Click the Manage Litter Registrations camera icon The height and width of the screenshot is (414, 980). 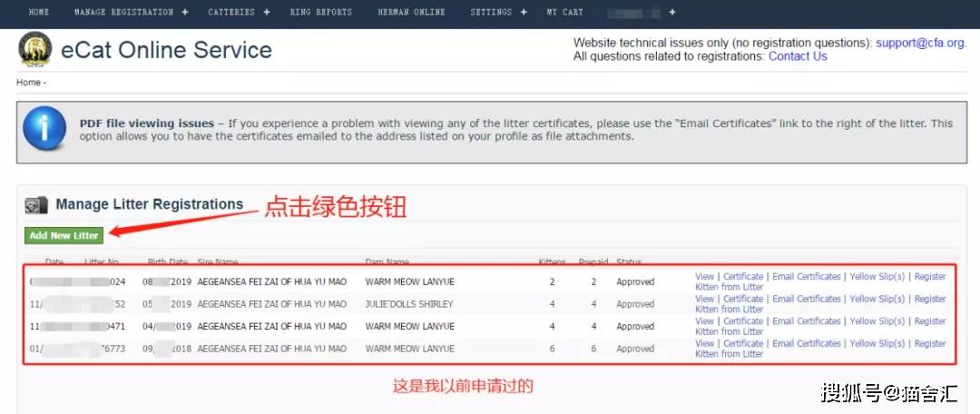36,204
